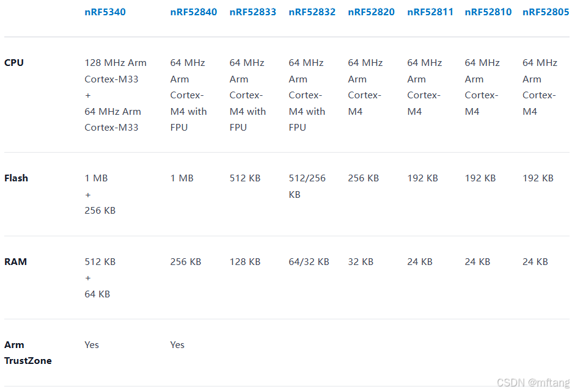This screenshot has height=392, width=572.
Task: Select the nRF52832 CPU cell
Action: 307,95
